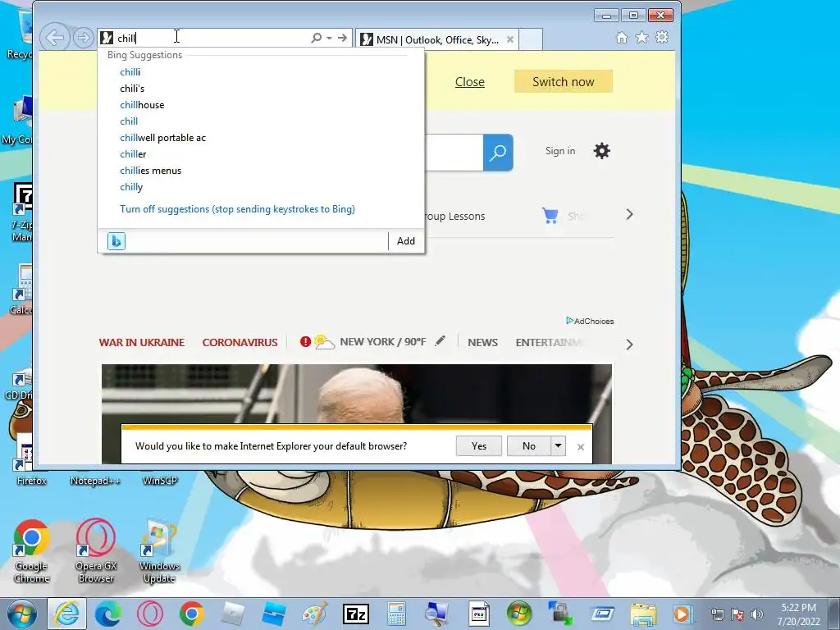Open MSN settings gear icon

point(601,151)
